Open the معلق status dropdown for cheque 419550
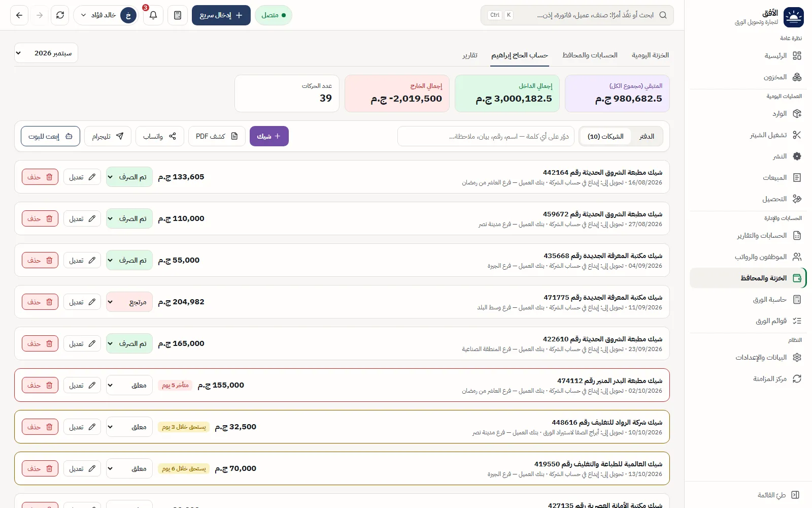The height and width of the screenshot is (508, 812). [129, 468]
